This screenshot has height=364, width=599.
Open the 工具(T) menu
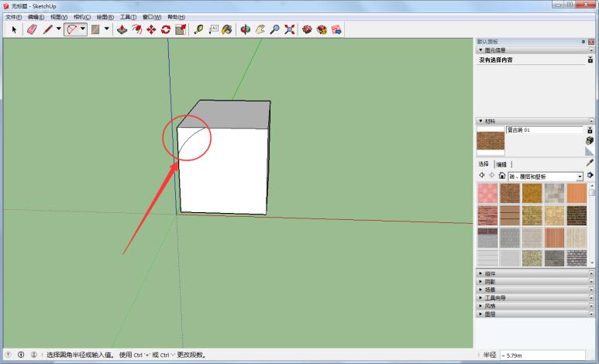pyautogui.click(x=128, y=17)
